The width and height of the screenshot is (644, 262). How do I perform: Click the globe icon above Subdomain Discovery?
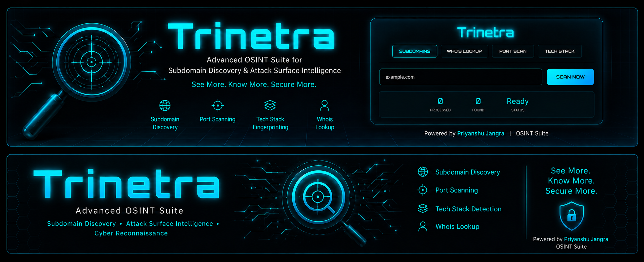point(165,105)
